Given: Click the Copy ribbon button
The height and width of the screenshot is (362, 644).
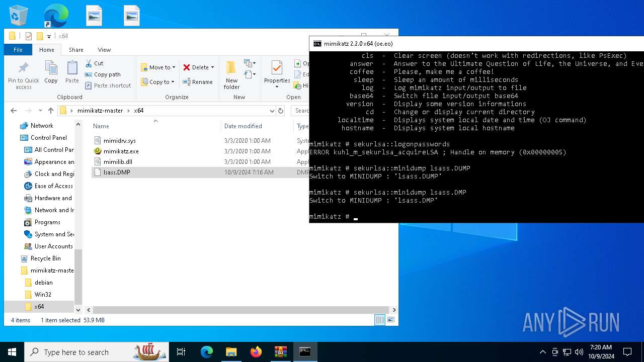Looking at the screenshot, I should (x=51, y=72).
